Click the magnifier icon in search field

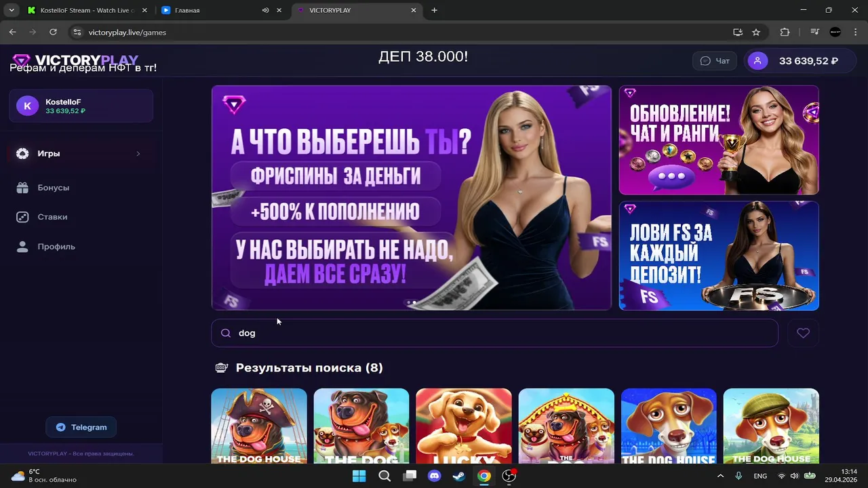point(226,333)
